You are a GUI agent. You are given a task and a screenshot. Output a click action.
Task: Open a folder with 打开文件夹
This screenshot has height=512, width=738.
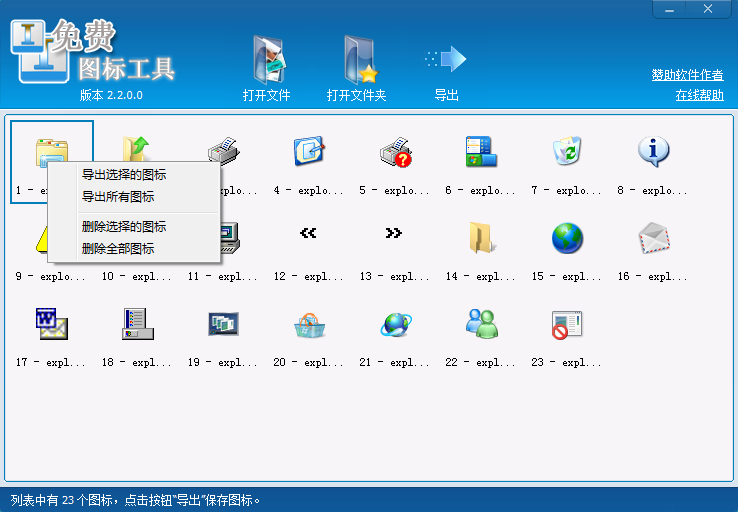356,68
